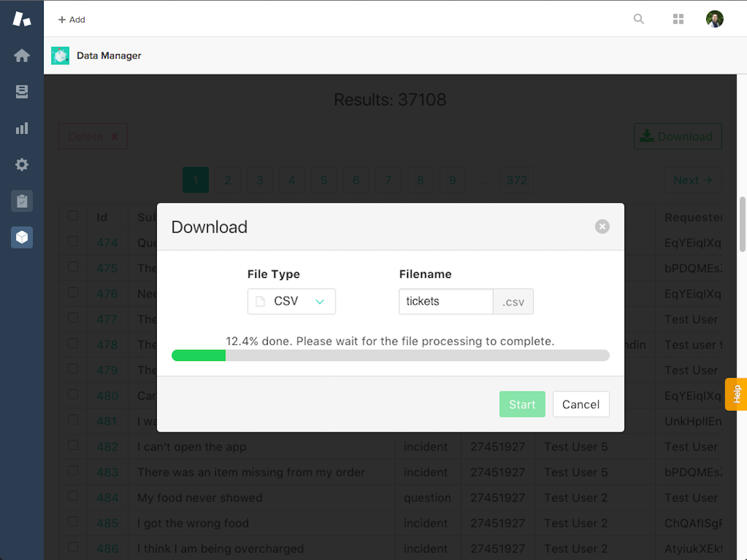Click the Filename text field
The width and height of the screenshot is (747, 560).
pyautogui.click(x=446, y=301)
